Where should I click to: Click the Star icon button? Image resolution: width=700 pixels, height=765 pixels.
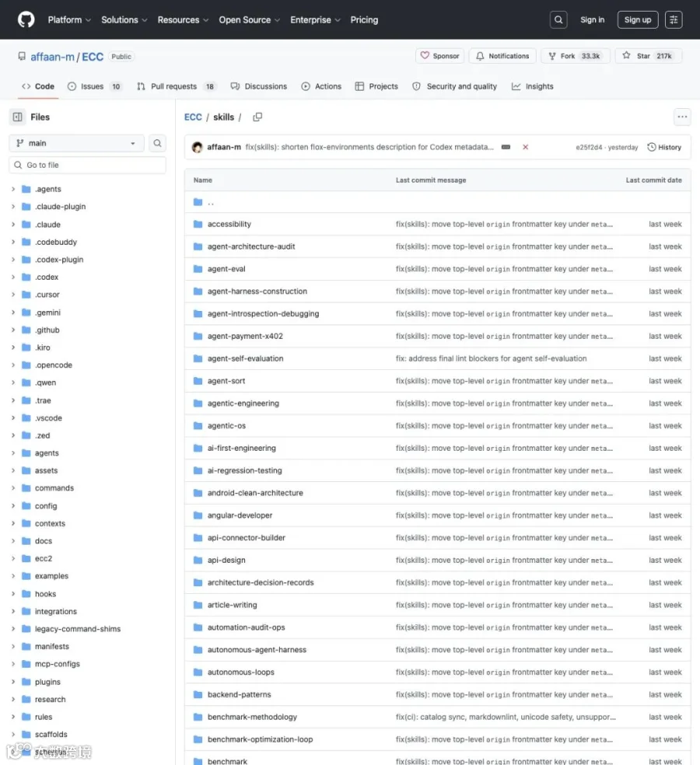pyautogui.click(x=648, y=56)
